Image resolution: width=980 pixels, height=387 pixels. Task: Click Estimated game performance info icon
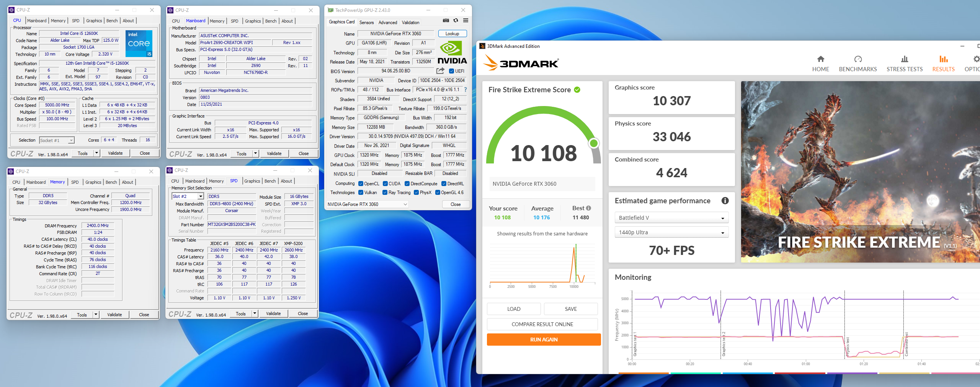[x=725, y=201]
